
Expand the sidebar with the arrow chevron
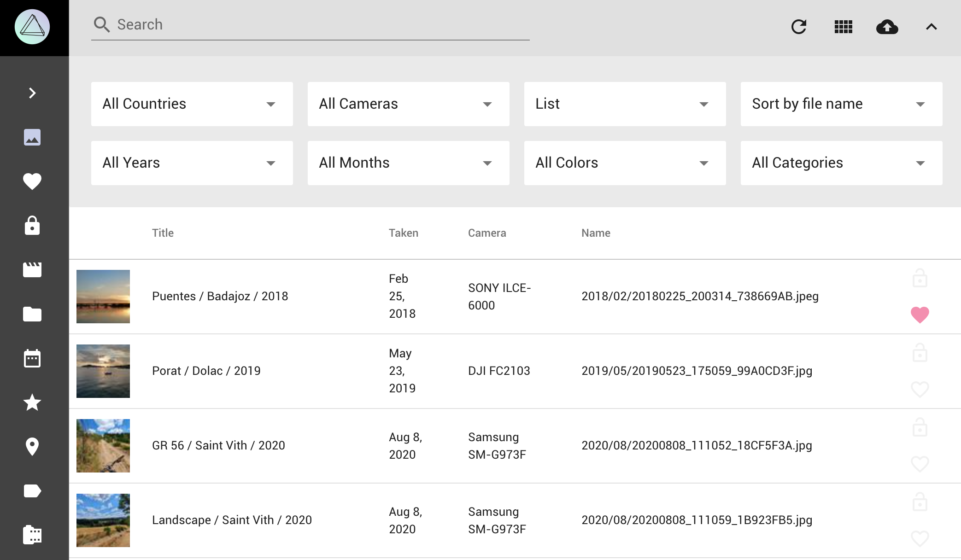tap(32, 93)
